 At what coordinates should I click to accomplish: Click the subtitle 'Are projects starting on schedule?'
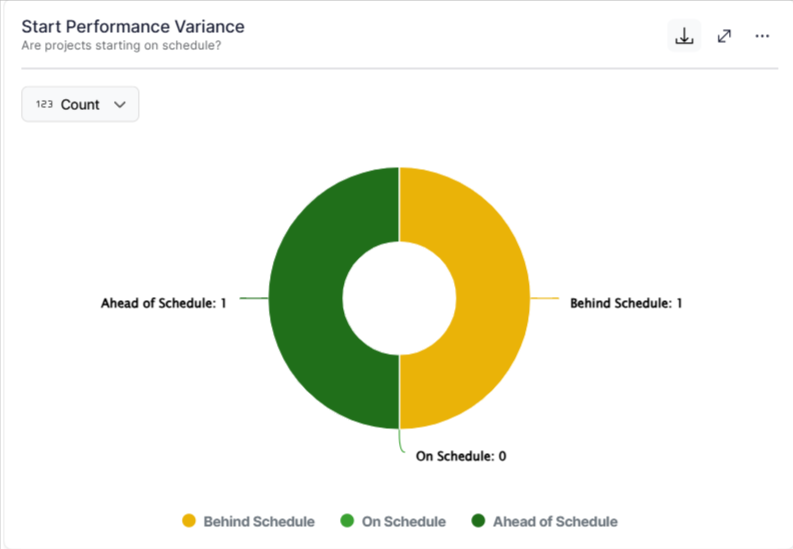[x=121, y=45]
